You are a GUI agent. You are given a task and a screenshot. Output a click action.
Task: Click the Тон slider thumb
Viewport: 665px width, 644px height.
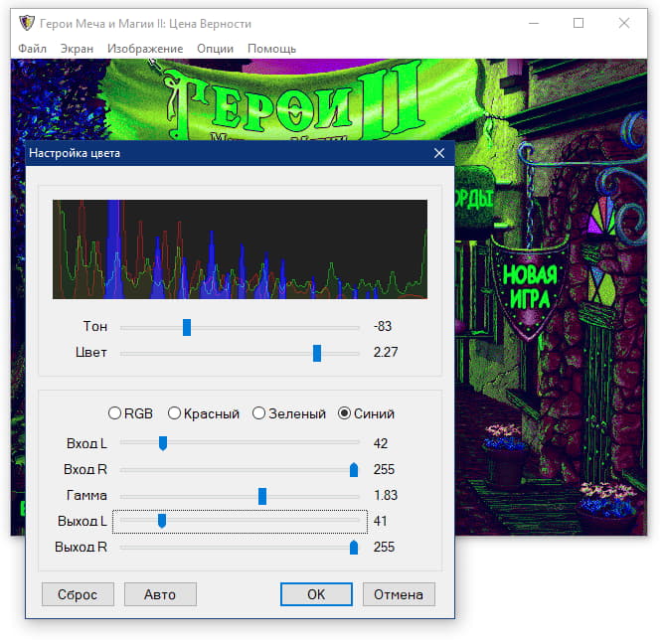187,328
